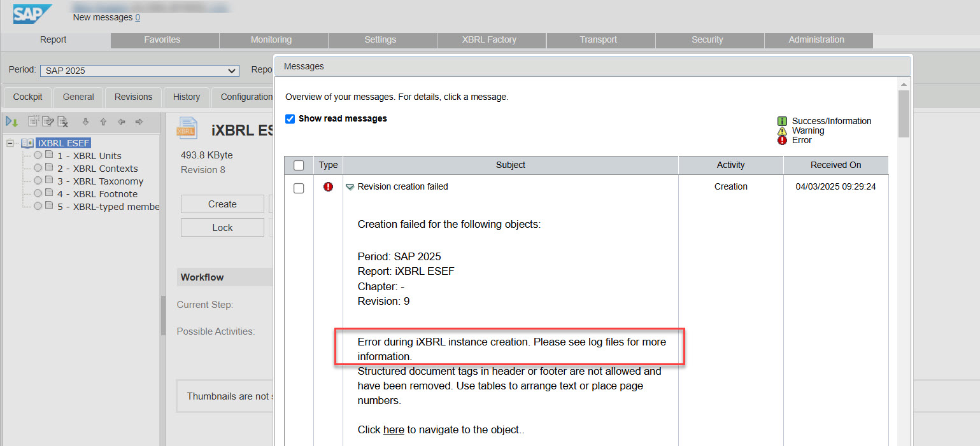
Task: Collapse the iXBRL ESEF tree node
Action: click(10, 143)
